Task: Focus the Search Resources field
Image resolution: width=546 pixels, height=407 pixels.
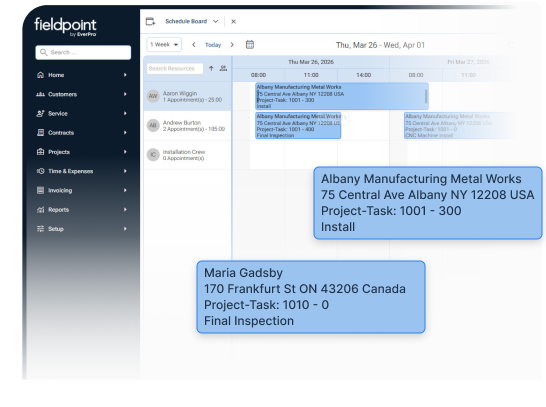Action: tap(175, 69)
